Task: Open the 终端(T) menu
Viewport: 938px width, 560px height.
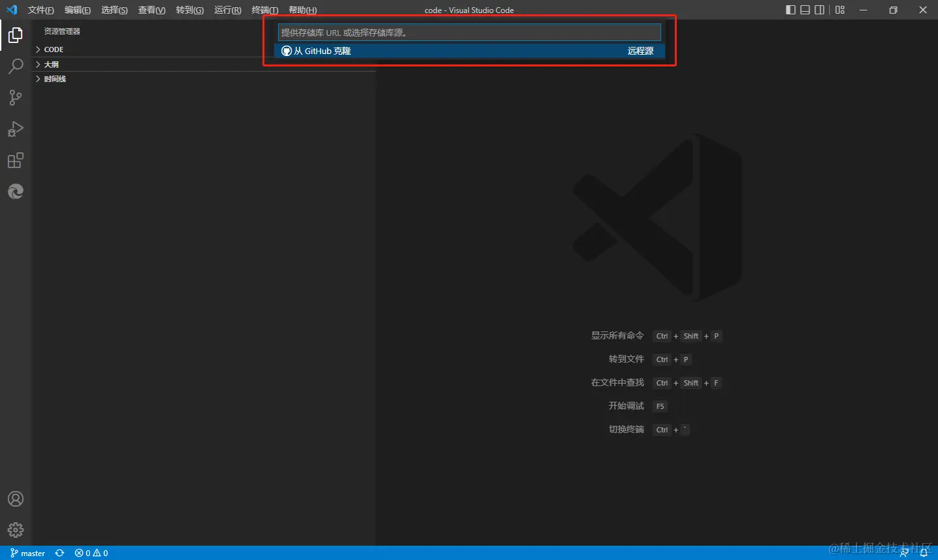Action: [264, 10]
